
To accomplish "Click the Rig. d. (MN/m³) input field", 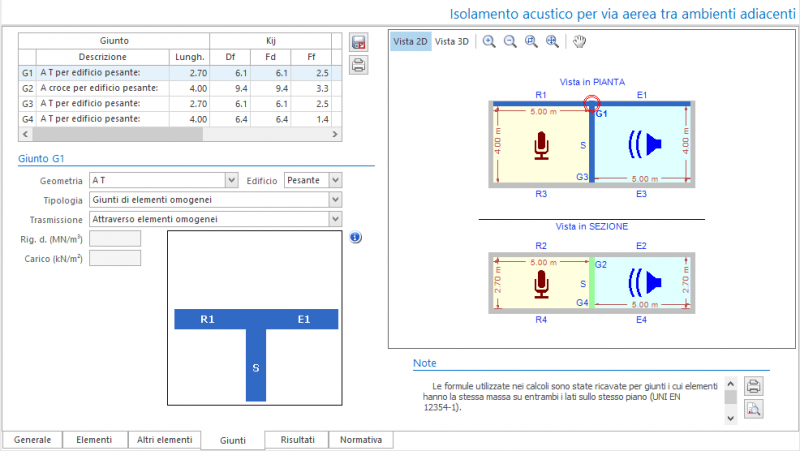I will pos(115,238).
